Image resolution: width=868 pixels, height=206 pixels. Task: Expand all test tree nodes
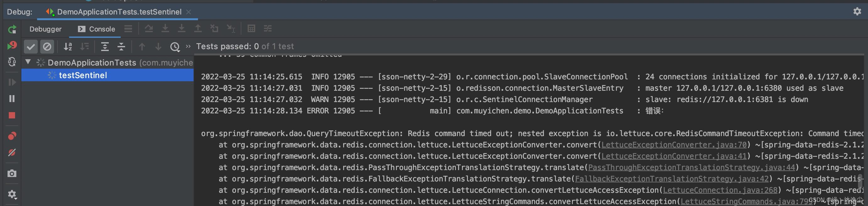(x=105, y=47)
